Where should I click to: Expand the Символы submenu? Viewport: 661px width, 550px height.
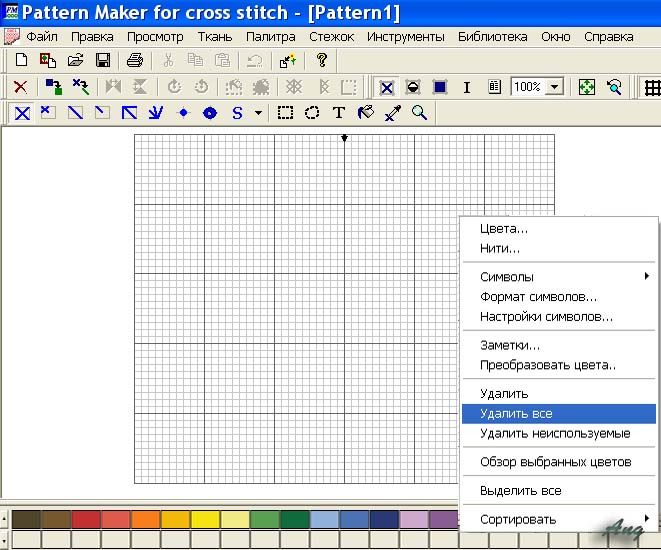click(x=559, y=276)
